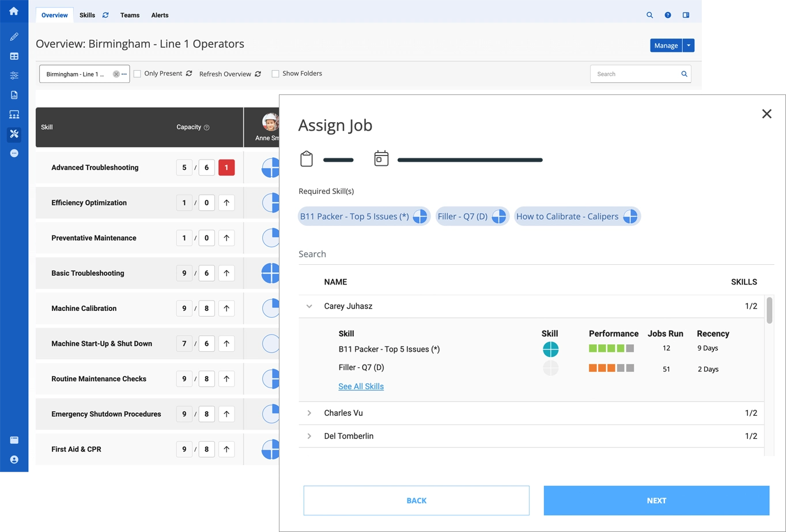Open the See All Skills link
Screen dimensions: 786x532
(x=361, y=386)
